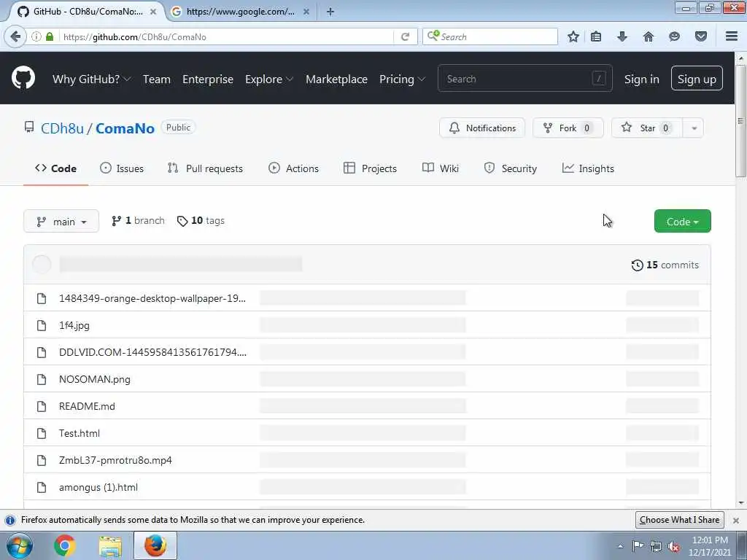Expand the Pricing dropdown
Image resolution: width=747 pixels, height=560 pixels.
402,79
